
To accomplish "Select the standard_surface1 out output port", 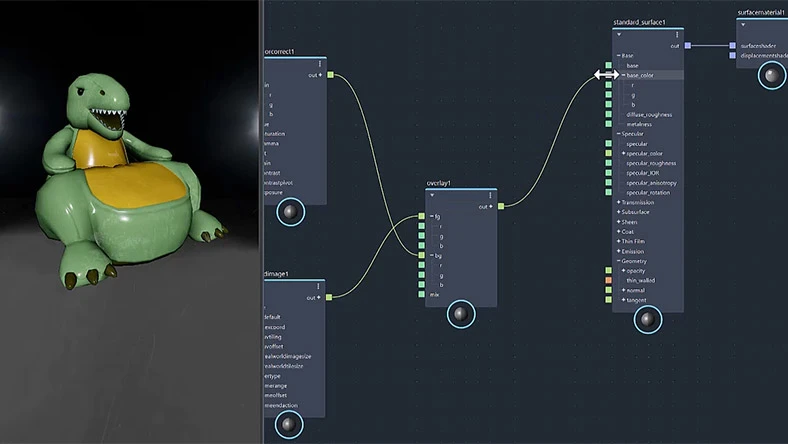I will [688, 46].
